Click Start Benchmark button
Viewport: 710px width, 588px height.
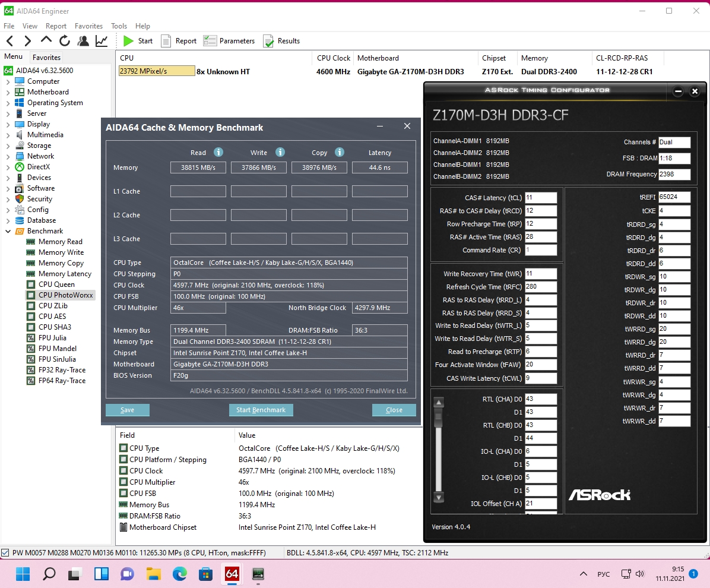(261, 410)
